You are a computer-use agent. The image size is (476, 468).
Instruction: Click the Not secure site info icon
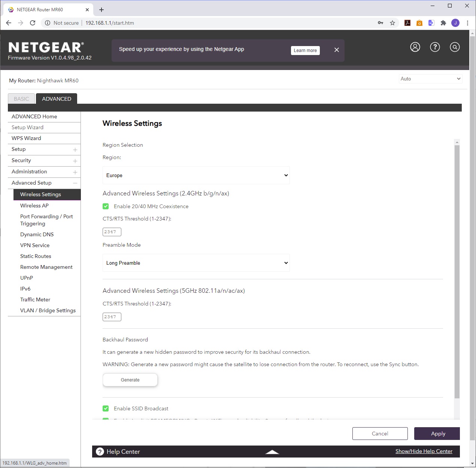coord(48,23)
